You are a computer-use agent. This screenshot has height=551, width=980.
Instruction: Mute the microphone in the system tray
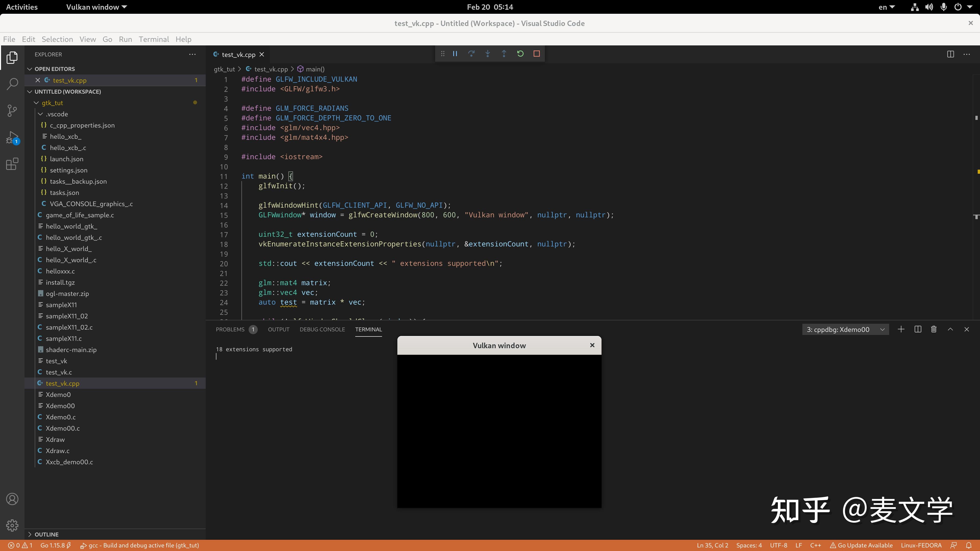(x=944, y=6)
